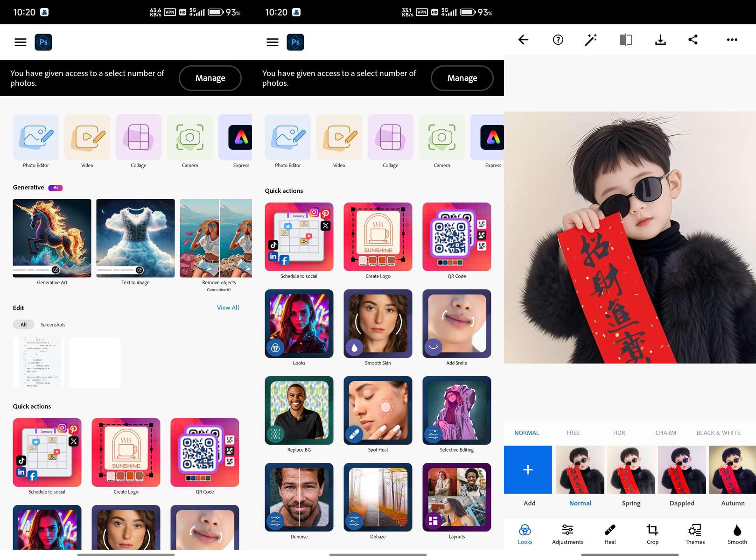
Task: Switch to HDR looks category
Action: [x=619, y=433]
